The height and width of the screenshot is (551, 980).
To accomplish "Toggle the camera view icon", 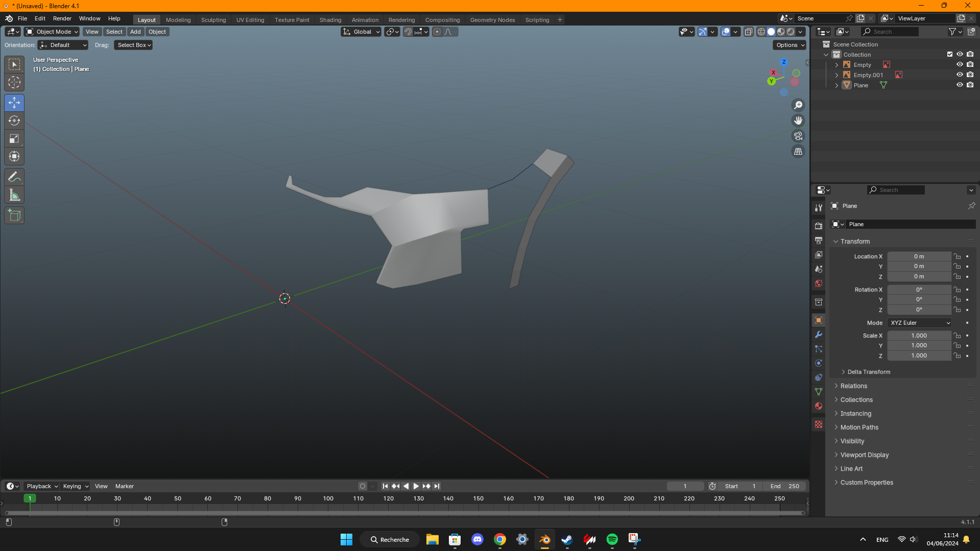I will [x=798, y=136].
